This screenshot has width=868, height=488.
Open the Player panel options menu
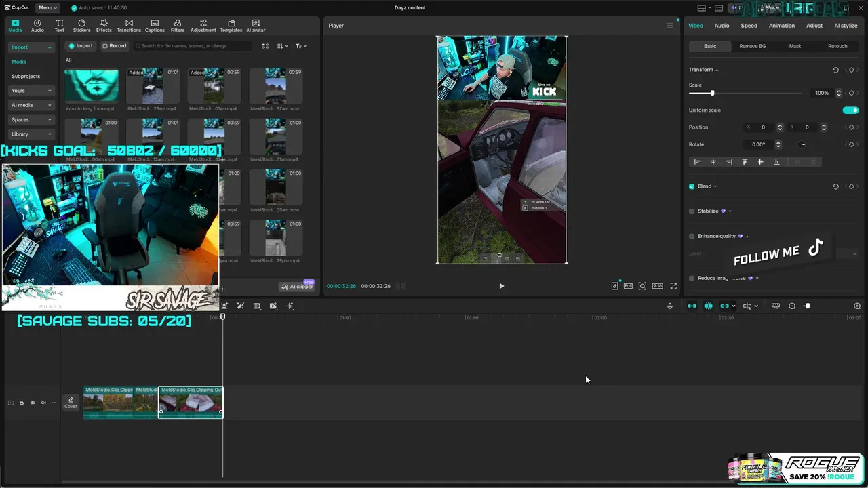pyautogui.click(x=670, y=26)
